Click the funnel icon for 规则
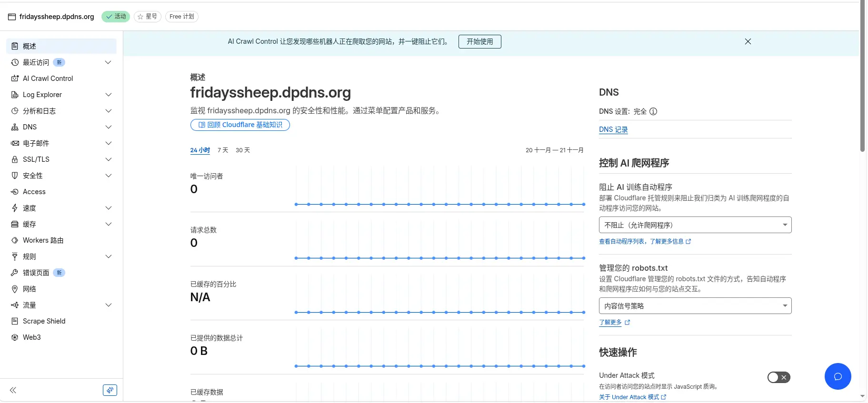The image size is (868, 403). pos(15,256)
